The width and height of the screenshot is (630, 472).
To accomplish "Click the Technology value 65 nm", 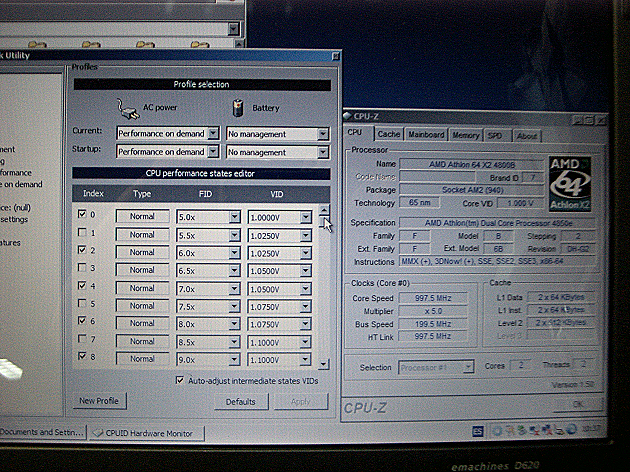I will click(419, 202).
